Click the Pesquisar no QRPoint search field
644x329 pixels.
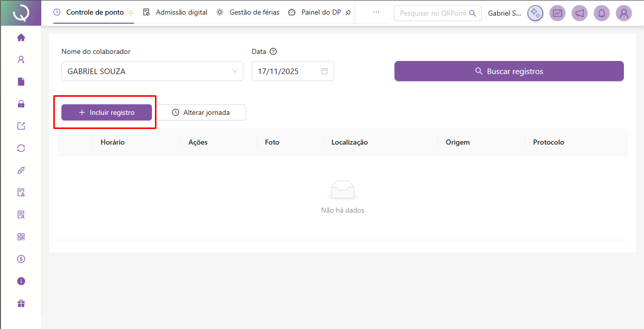pyautogui.click(x=433, y=13)
